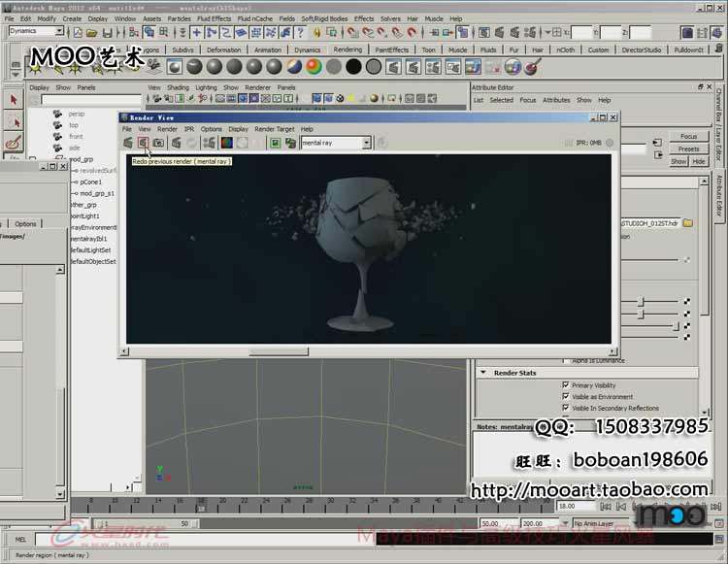Screen dimensions: 728x564
Task: Click Render View horizontal scrollbar thumb
Action: click(x=279, y=351)
